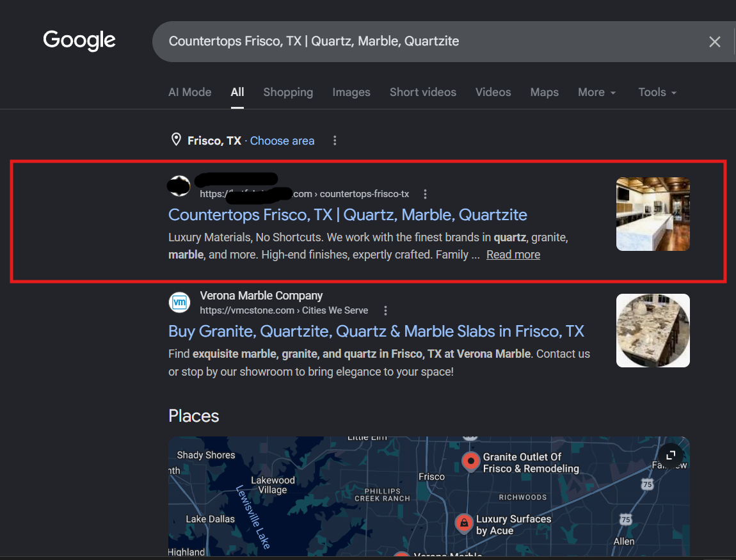Select the All tab
Screen dimensions: 736x560
[x=237, y=92]
